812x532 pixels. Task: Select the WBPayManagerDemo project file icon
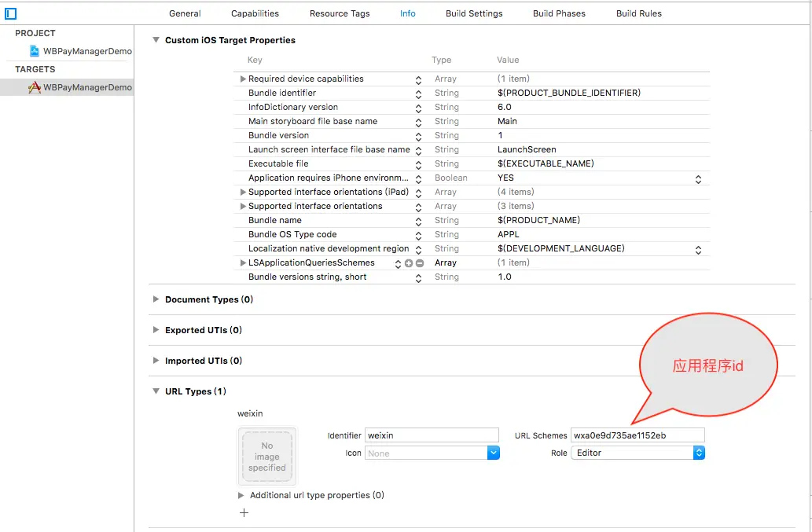click(34, 51)
